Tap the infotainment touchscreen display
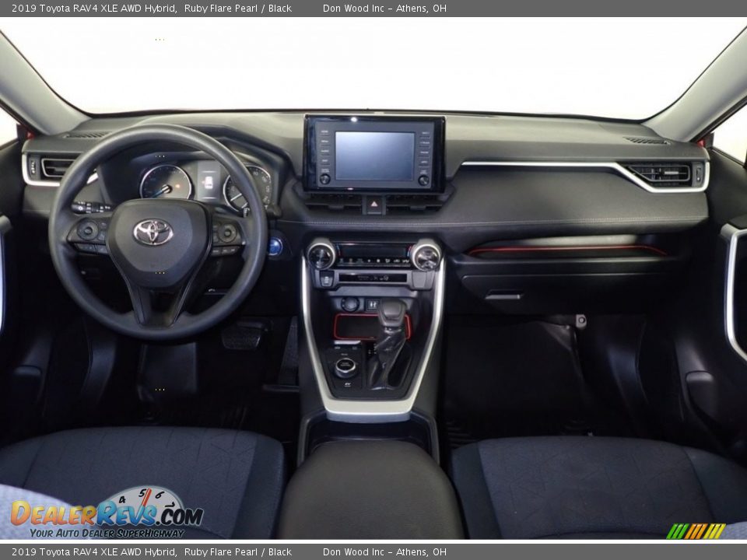 click(374, 156)
